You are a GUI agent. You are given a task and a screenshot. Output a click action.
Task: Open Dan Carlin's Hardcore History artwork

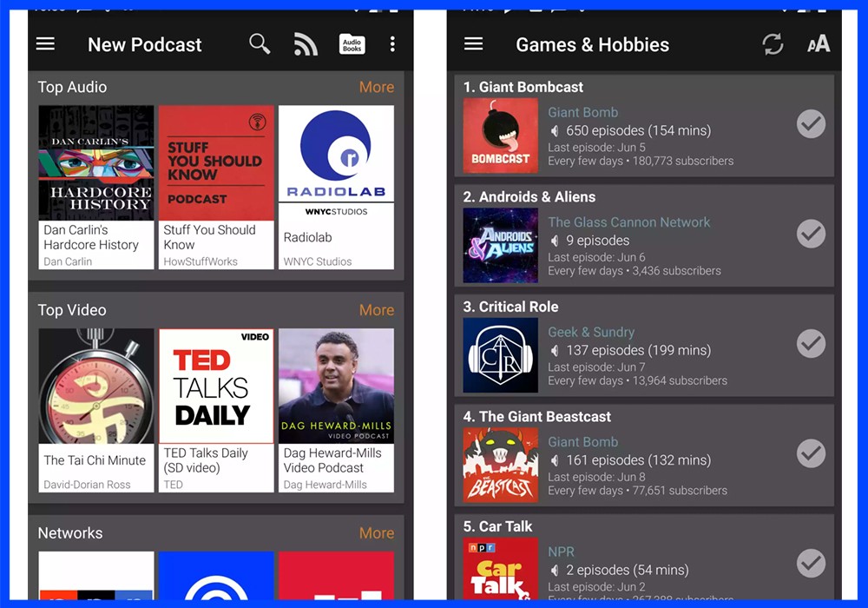(x=96, y=162)
